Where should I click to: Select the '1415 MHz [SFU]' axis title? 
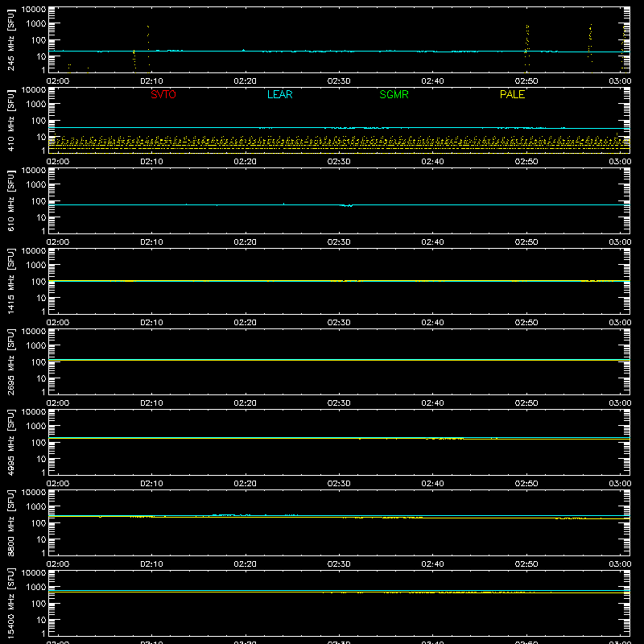click(10, 281)
